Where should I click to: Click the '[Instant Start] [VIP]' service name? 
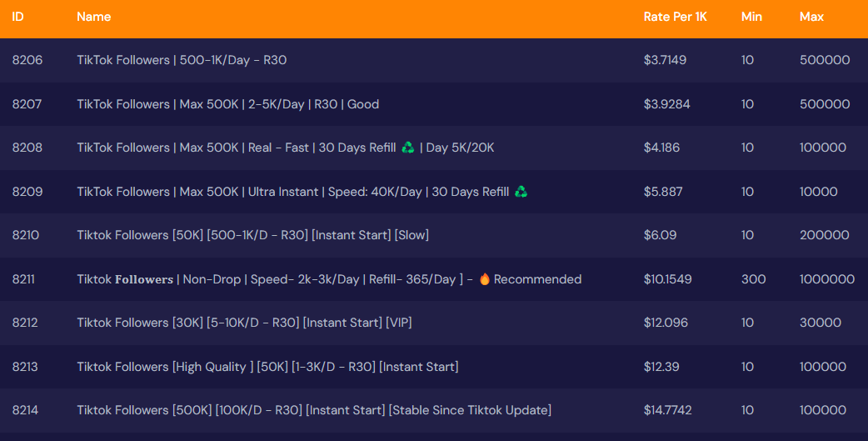pos(244,323)
